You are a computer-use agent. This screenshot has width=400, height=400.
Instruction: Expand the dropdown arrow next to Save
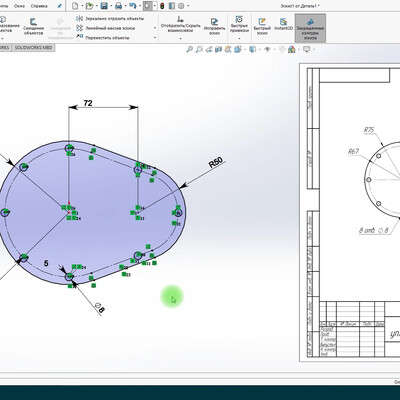click(110, 6)
